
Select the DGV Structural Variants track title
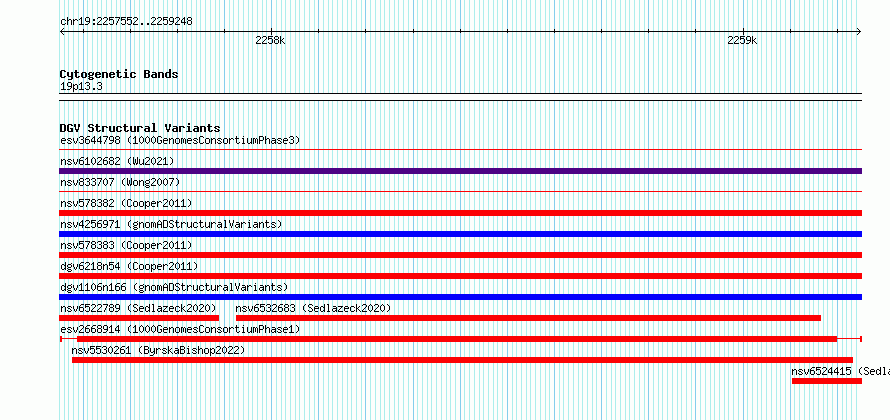pyautogui.click(x=140, y=128)
